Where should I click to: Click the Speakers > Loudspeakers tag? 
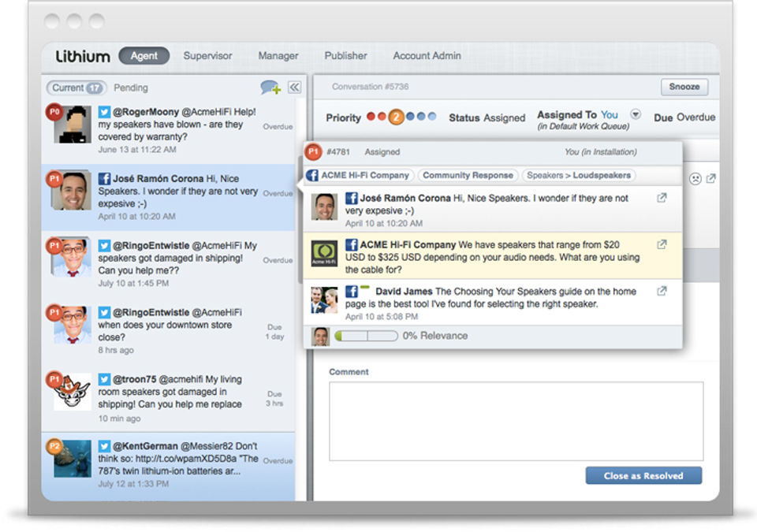(579, 175)
